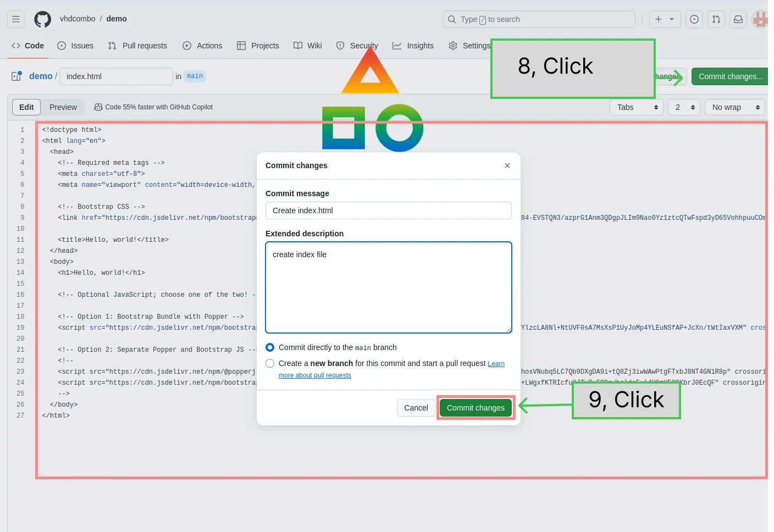Go to GitHub homepage via Octocat logo

click(x=42, y=19)
